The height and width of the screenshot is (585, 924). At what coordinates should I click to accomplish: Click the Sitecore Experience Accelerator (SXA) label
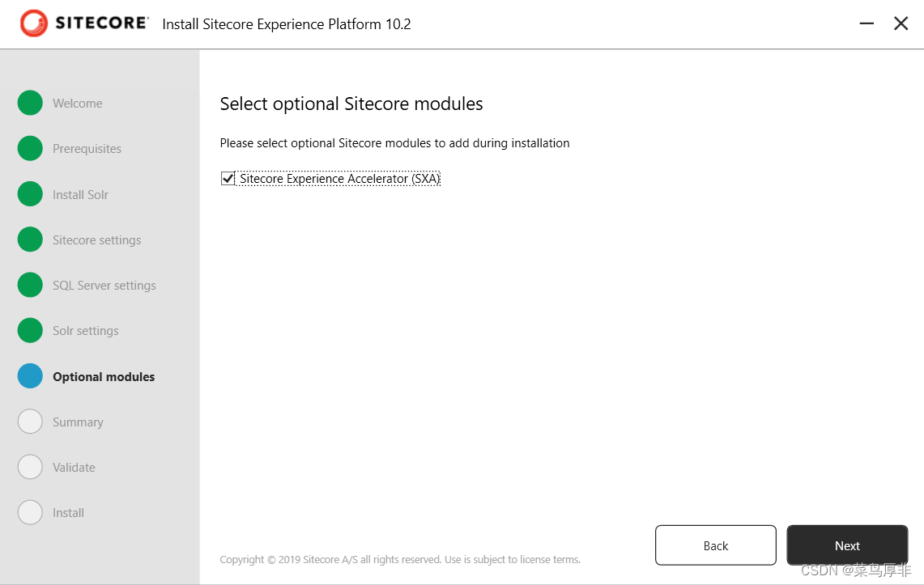[339, 179]
